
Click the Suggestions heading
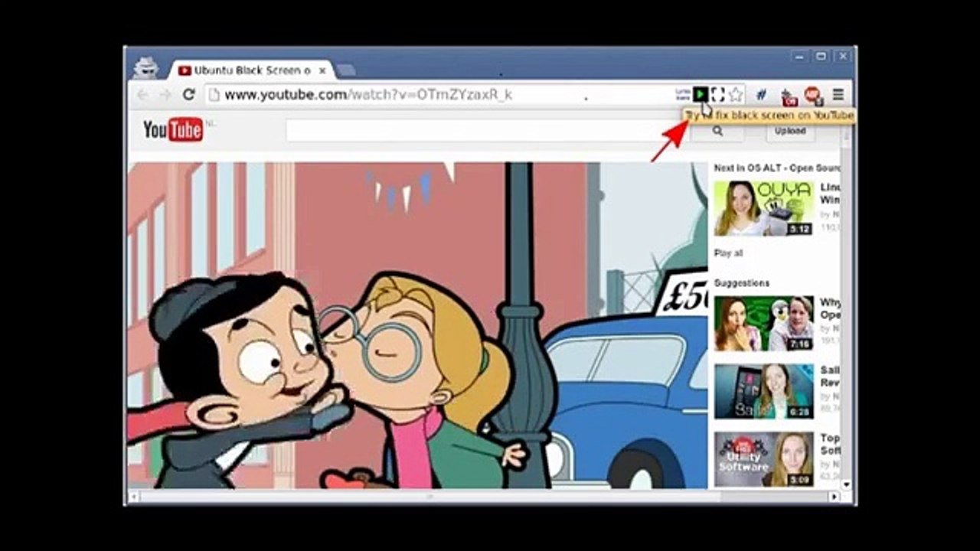pos(742,283)
